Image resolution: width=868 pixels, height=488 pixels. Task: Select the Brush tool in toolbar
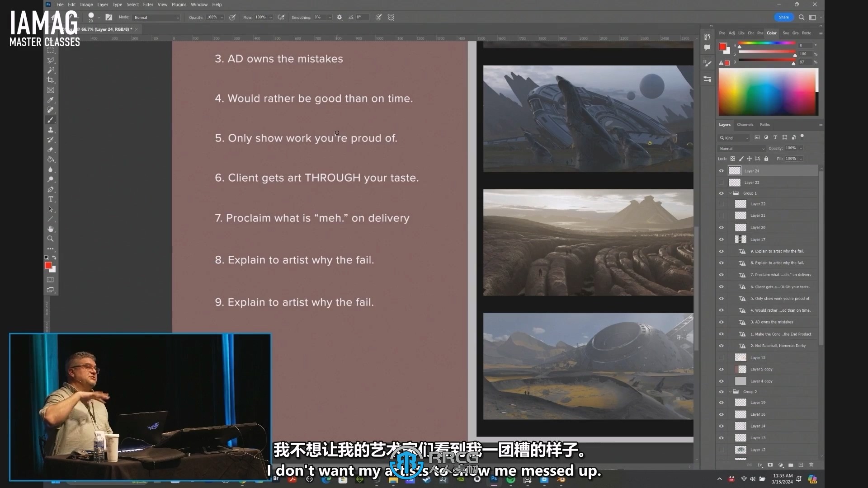51,120
